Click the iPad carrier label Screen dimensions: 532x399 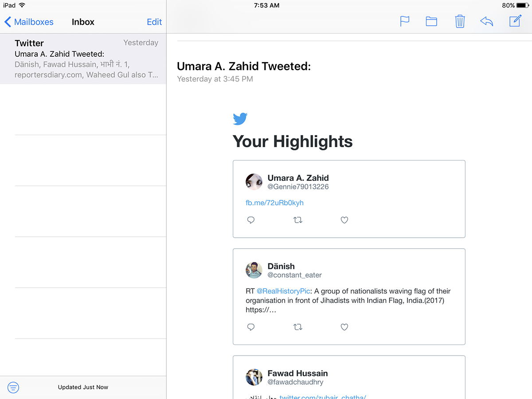point(9,5)
